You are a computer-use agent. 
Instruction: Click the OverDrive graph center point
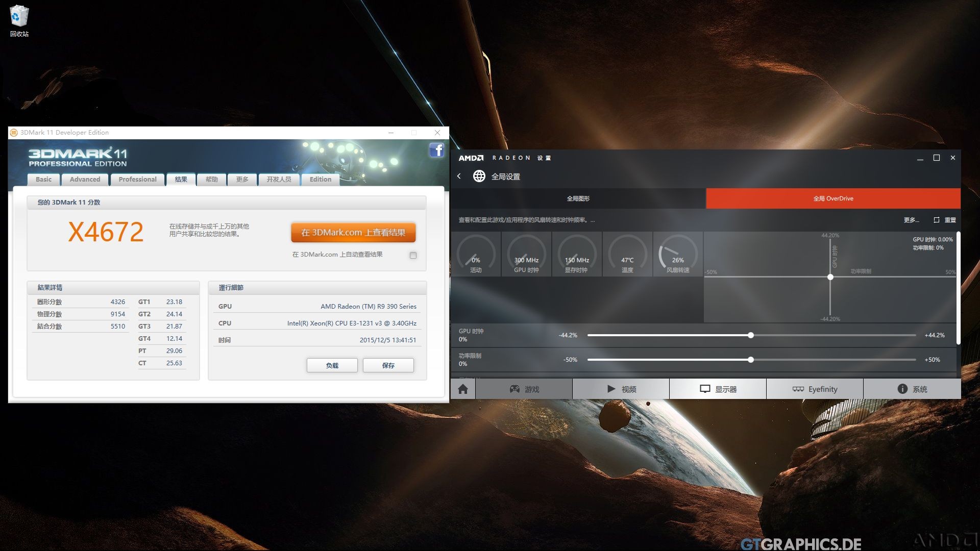pos(830,277)
